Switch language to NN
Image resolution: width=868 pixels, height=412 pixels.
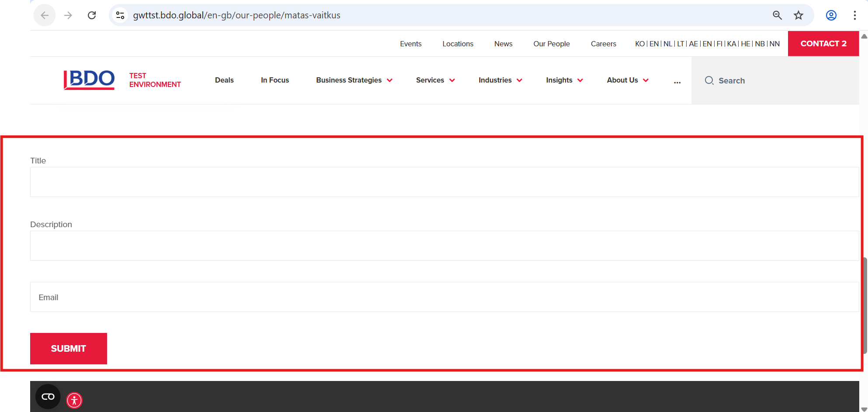pyautogui.click(x=774, y=44)
